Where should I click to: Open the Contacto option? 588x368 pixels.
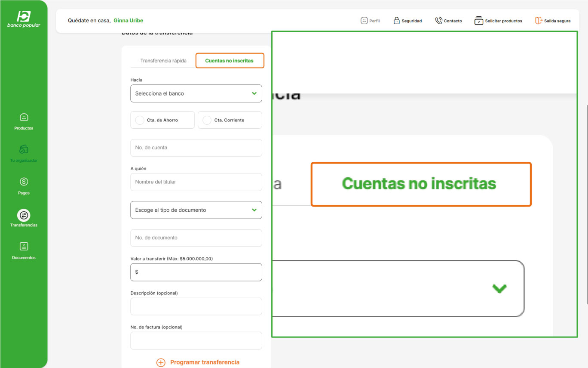point(448,20)
